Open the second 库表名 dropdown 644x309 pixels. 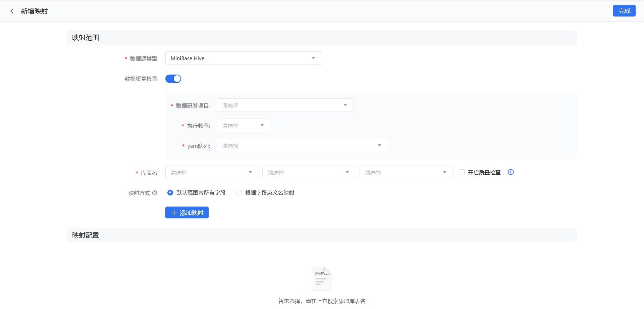[x=309, y=172]
